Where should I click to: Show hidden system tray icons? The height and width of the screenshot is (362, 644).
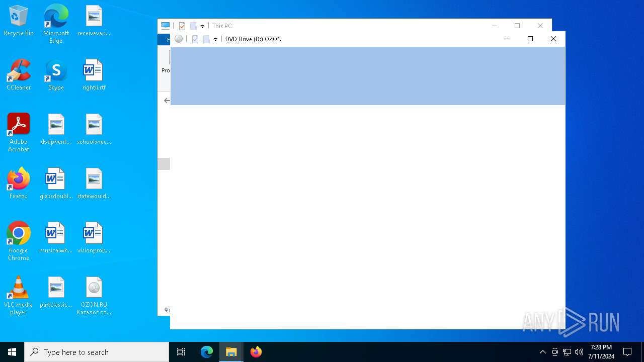542,352
